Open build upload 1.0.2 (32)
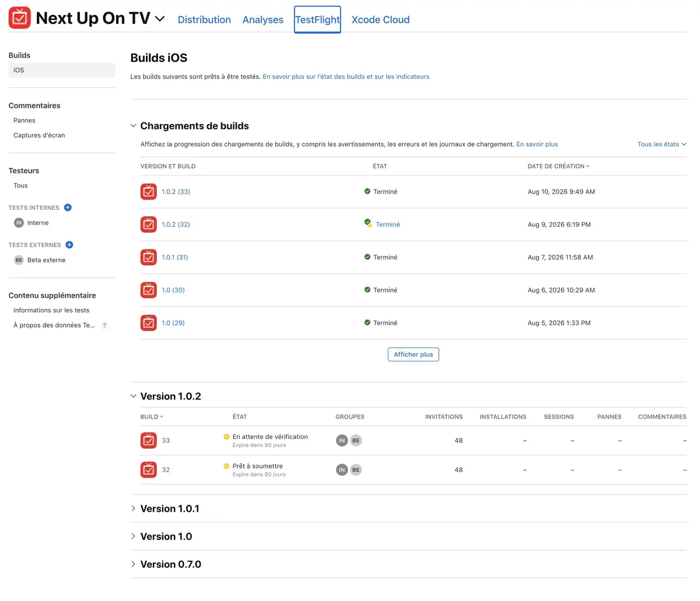Viewport: 700px width, 601px height. 176,224
